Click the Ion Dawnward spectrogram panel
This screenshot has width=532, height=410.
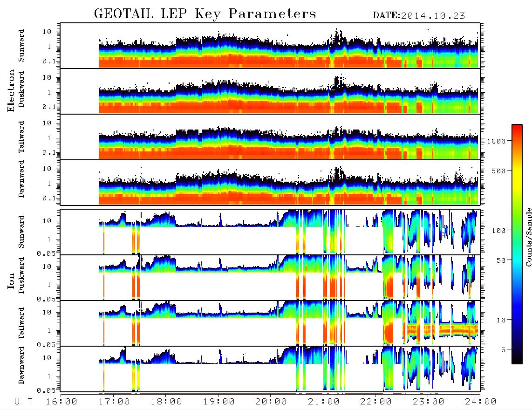pyautogui.click(x=270, y=369)
